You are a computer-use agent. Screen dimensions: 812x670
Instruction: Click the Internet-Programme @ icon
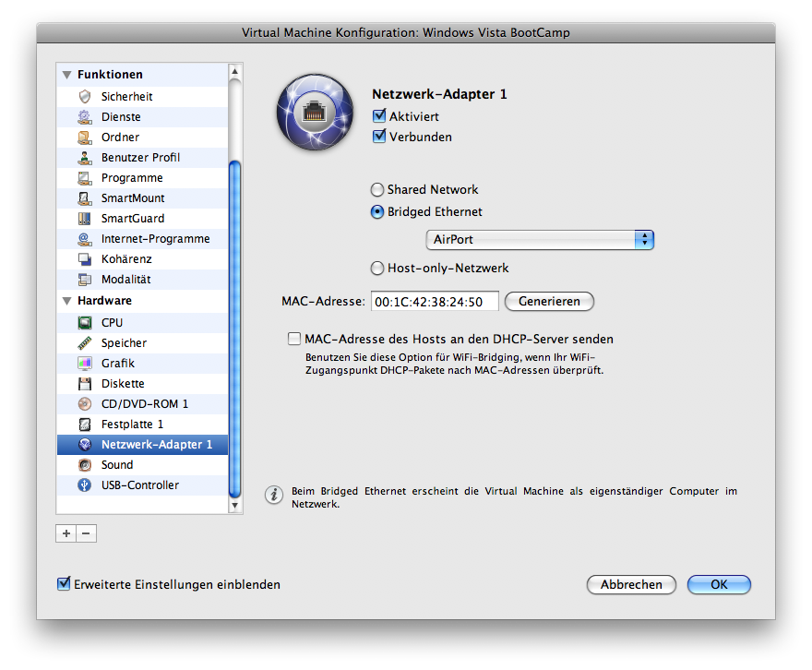pyautogui.click(x=84, y=239)
